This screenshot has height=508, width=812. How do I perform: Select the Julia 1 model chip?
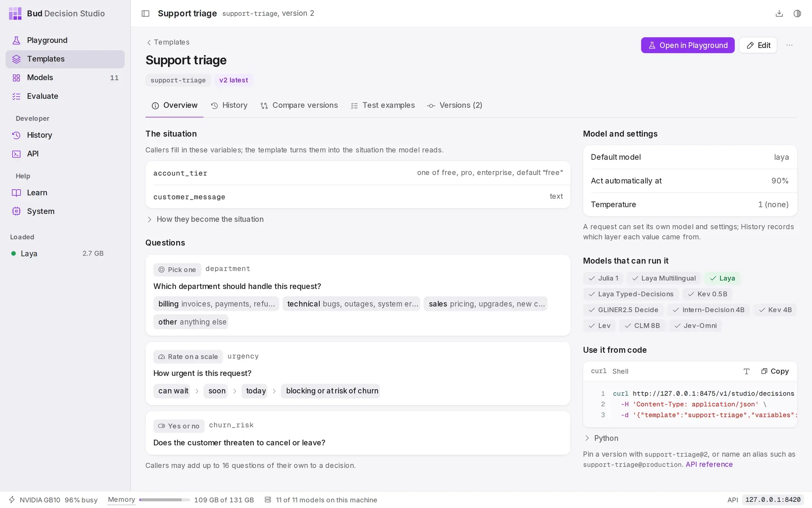pos(603,278)
